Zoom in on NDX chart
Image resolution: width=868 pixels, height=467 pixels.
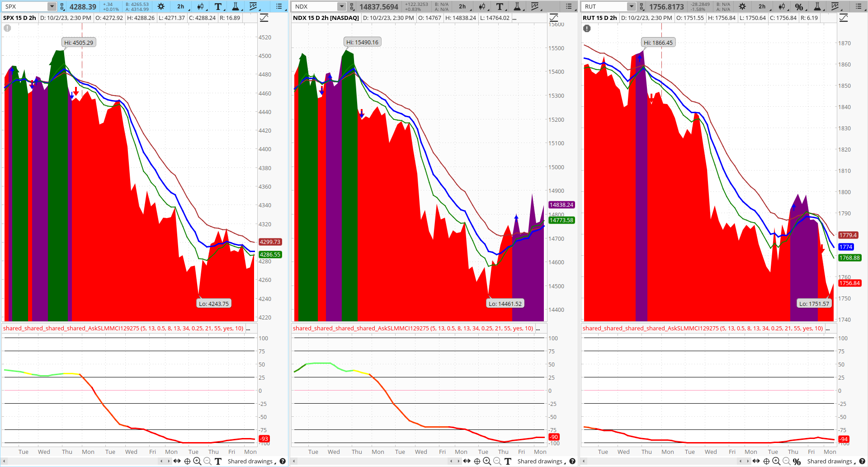point(487,461)
